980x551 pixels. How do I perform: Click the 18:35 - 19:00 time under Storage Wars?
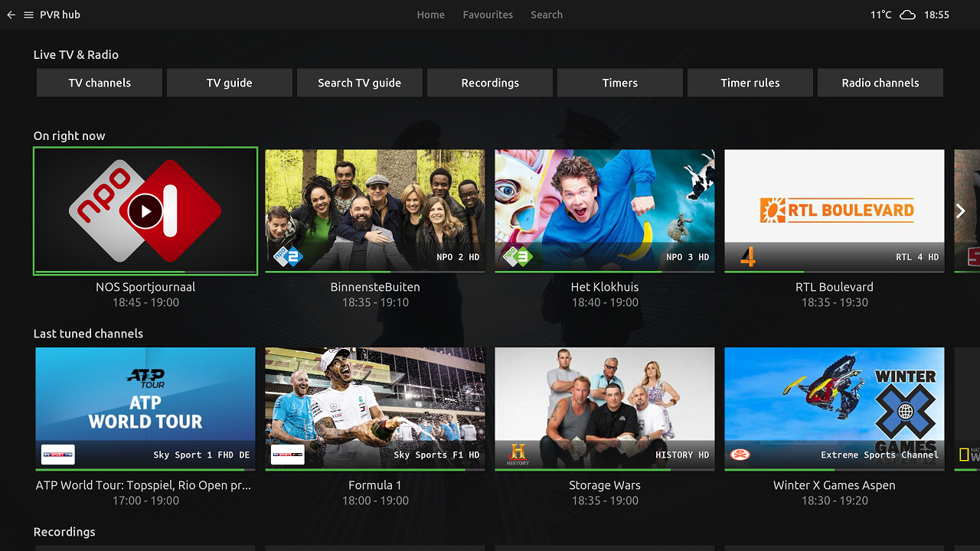tap(605, 500)
